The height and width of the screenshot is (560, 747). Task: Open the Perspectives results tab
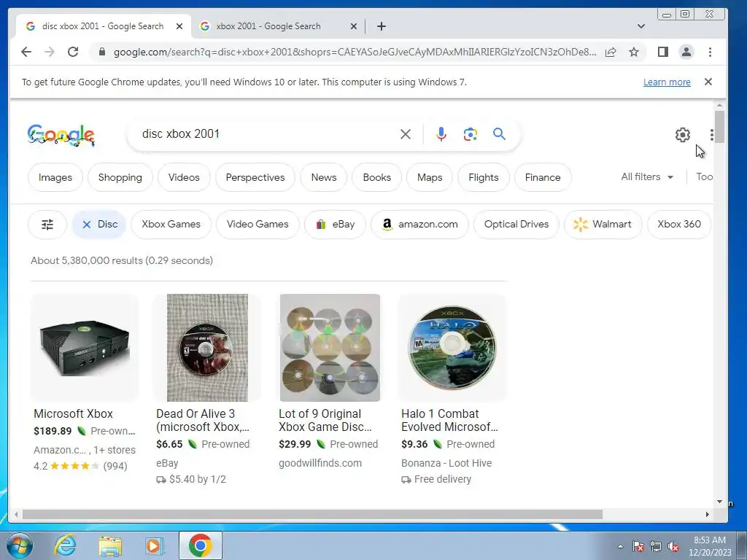tap(255, 177)
